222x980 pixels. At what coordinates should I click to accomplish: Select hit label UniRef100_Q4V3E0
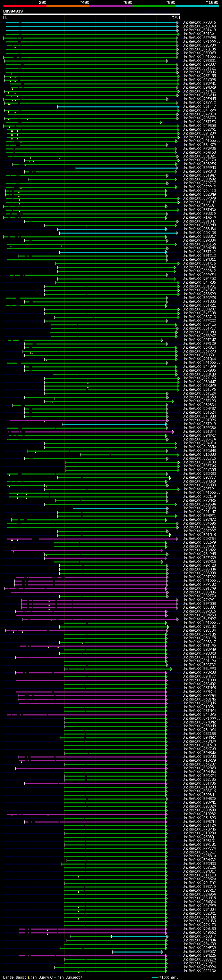pyautogui.click(x=199, y=114)
